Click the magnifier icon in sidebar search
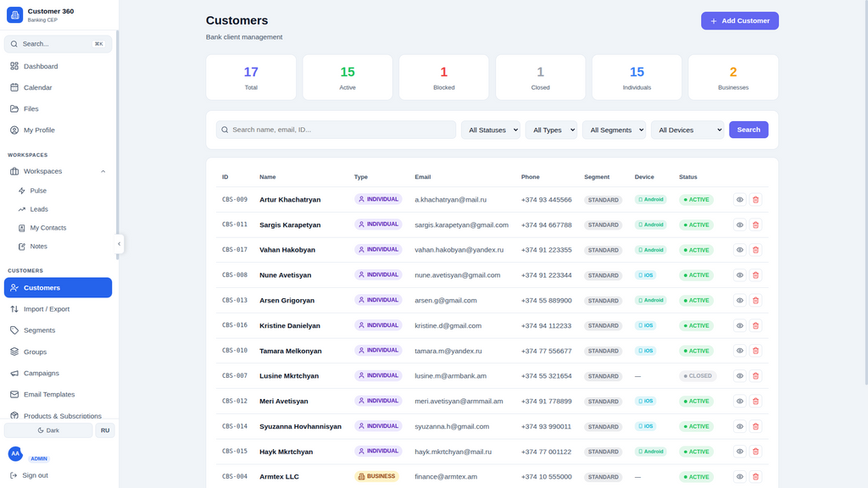 [x=14, y=44]
